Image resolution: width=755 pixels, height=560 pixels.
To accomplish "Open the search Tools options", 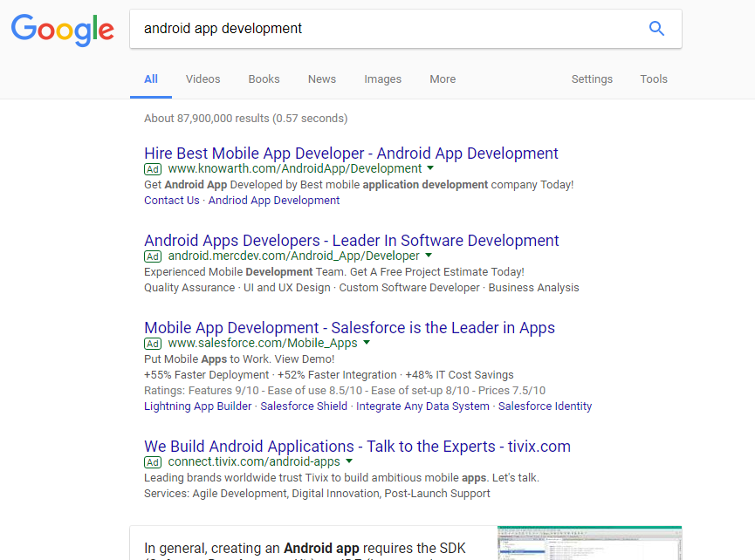I will (x=654, y=79).
